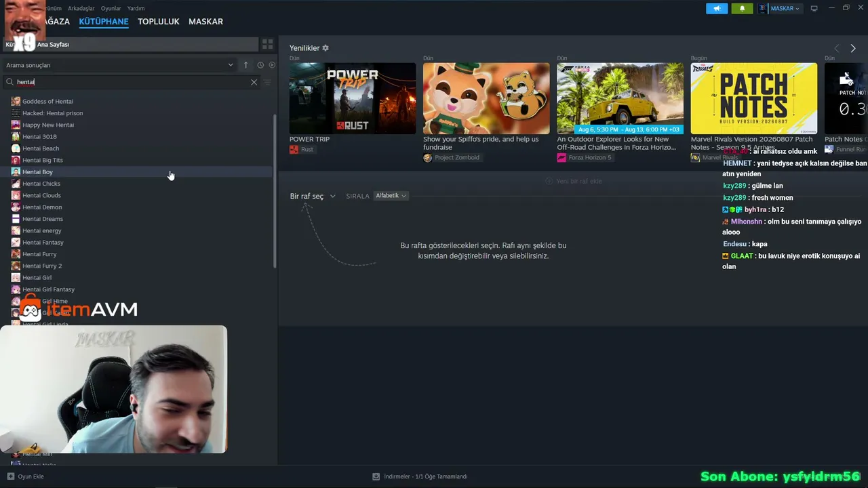Switch to the TOPLULUK tab

(x=159, y=22)
